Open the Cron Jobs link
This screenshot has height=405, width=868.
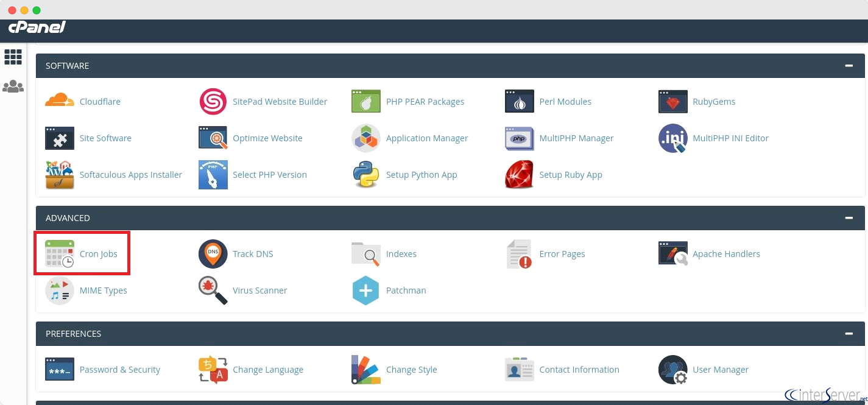(x=99, y=254)
